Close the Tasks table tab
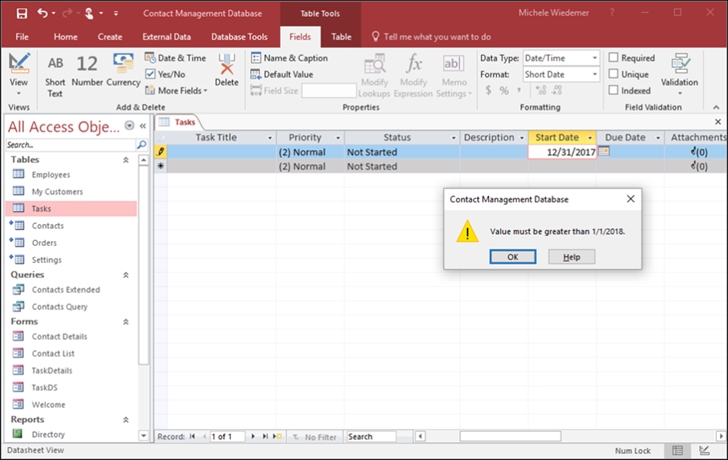 [718, 122]
